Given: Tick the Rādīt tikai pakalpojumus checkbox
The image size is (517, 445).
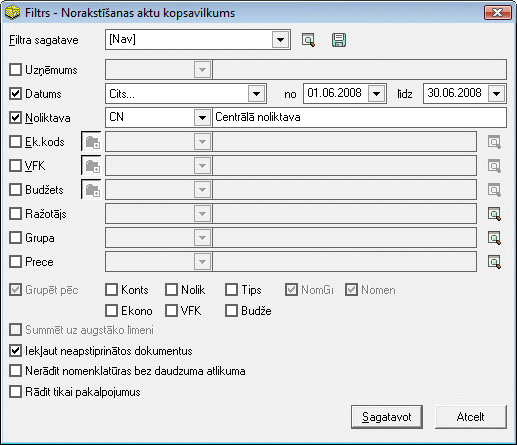Looking at the screenshot, I should pyautogui.click(x=16, y=392).
